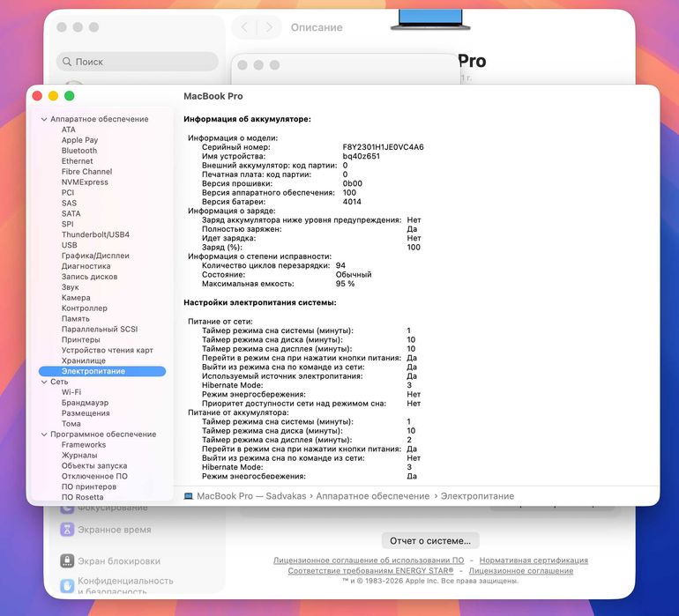This screenshot has height=616, width=679.
Task: Collapse the Сеть section chevron
Action: pyautogui.click(x=44, y=382)
